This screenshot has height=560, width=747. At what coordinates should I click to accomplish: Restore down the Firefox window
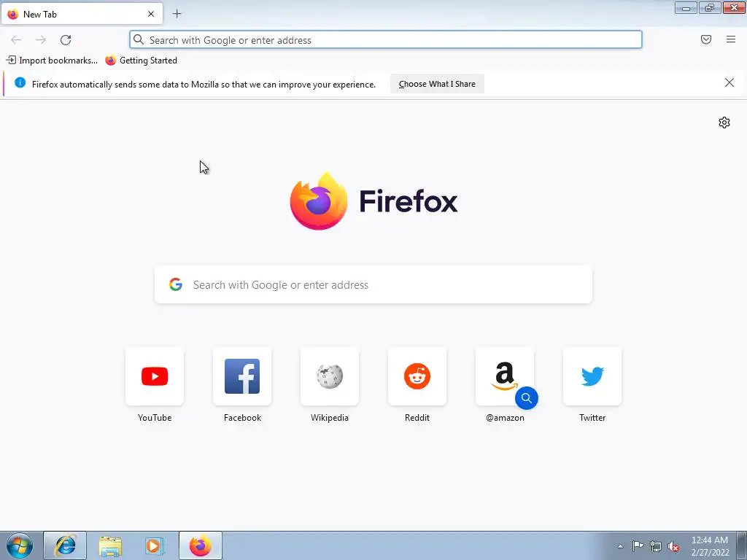click(x=710, y=7)
